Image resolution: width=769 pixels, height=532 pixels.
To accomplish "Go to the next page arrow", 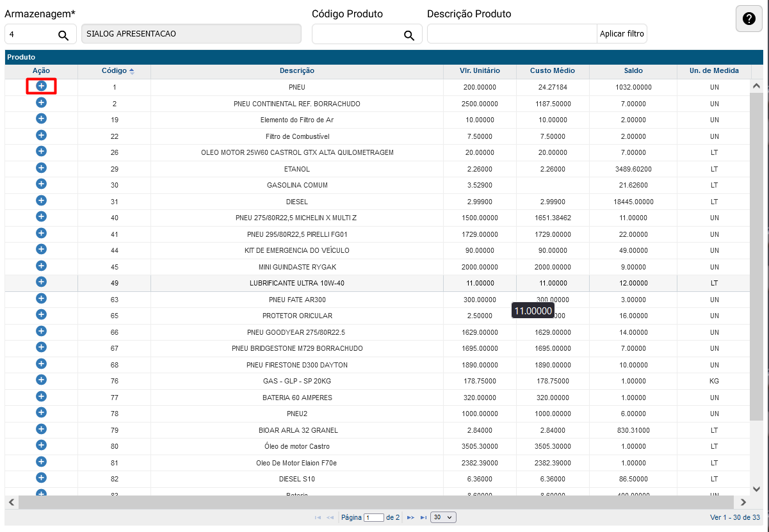I will [410, 517].
